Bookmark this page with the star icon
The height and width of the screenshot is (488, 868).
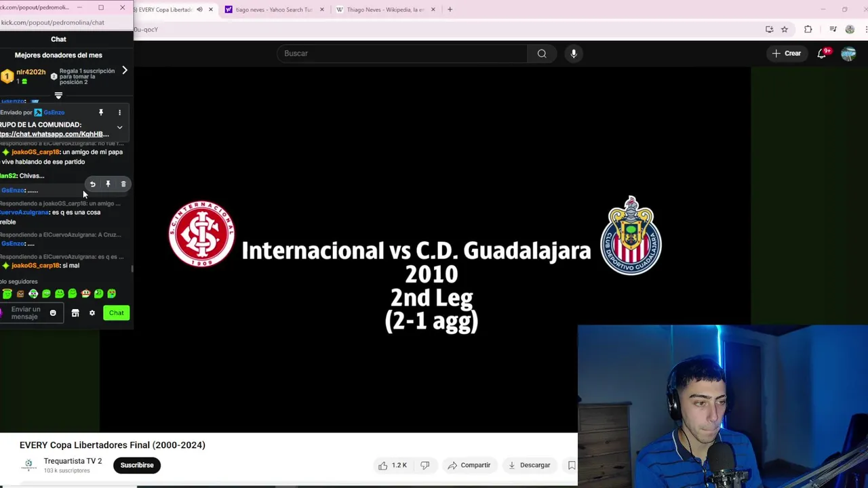tap(785, 29)
